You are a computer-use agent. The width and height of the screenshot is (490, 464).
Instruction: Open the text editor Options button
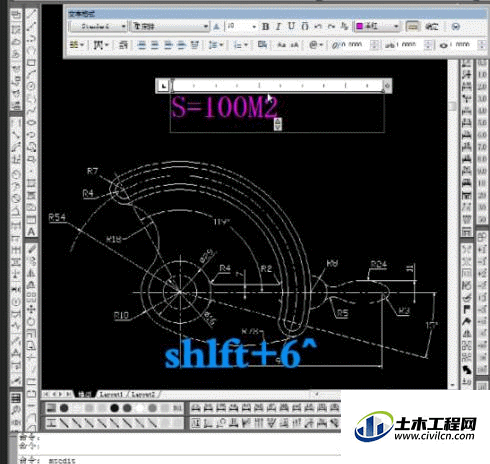coord(456,26)
